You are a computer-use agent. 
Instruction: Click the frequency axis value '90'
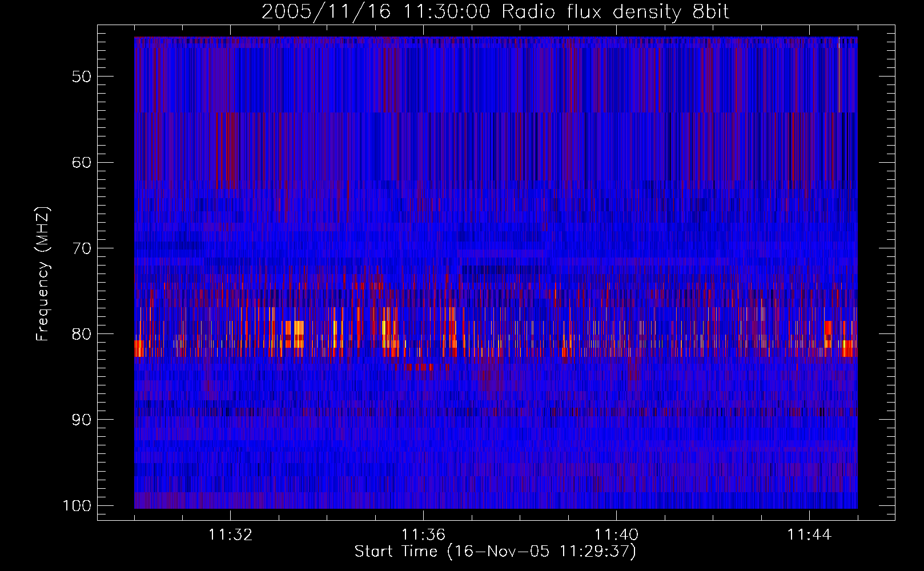tap(82, 420)
